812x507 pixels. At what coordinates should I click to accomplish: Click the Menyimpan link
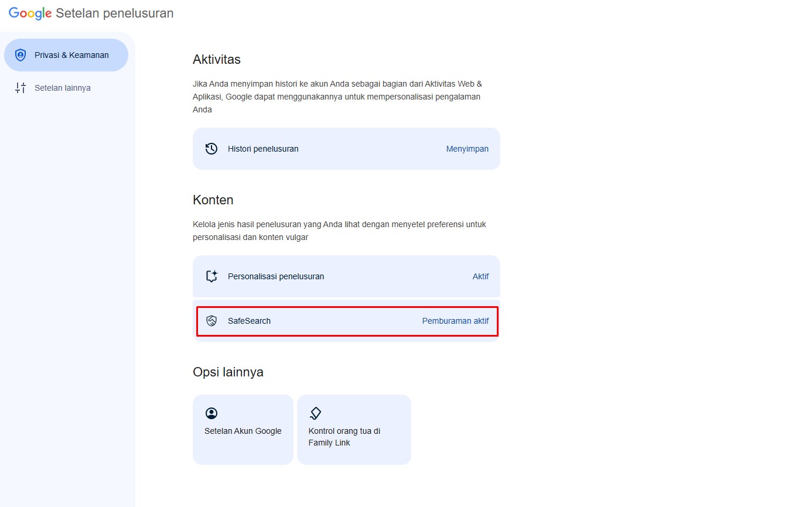pyautogui.click(x=467, y=148)
